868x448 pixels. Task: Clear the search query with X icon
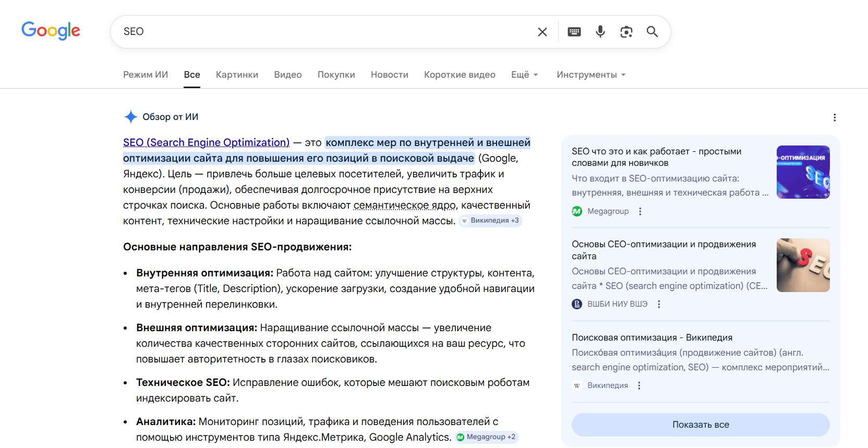542,32
